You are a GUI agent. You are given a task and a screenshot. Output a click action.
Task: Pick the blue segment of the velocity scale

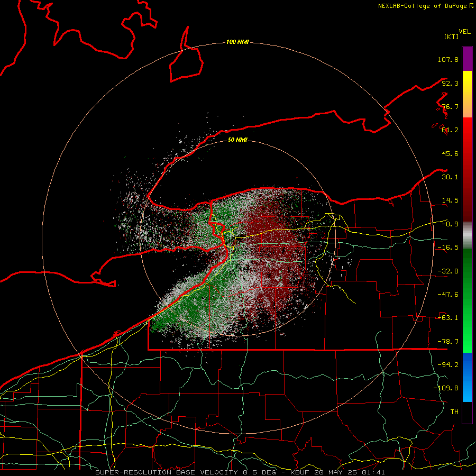pyautogui.click(x=467, y=377)
